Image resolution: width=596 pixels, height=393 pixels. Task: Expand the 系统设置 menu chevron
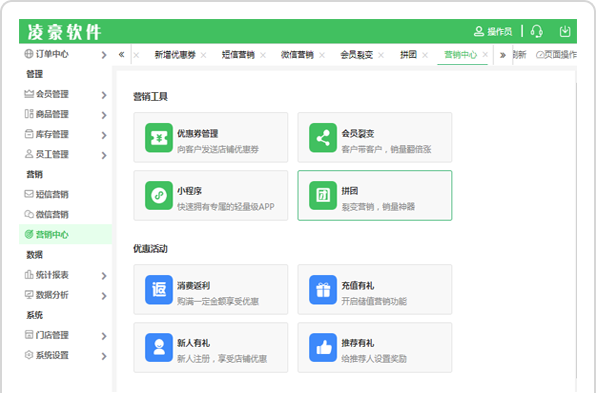[104, 356]
